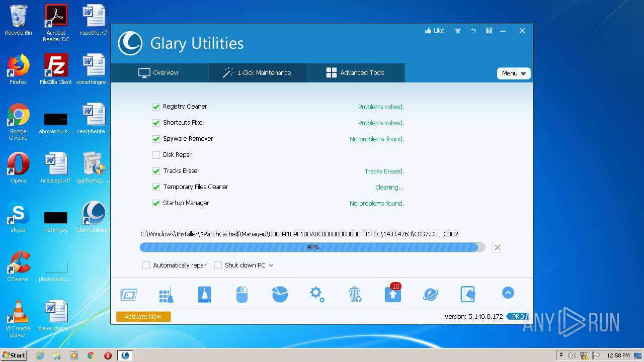
Task: Launch Skype desktop shortcut
Action: (x=18, y=217)
